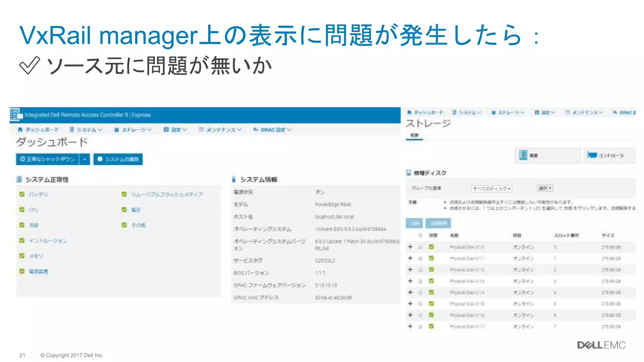Image resolution: width=644 pixels, height=362 pixels.
Task: Open メンテナンス menu in storage page nav
Action: pos(584,112)
